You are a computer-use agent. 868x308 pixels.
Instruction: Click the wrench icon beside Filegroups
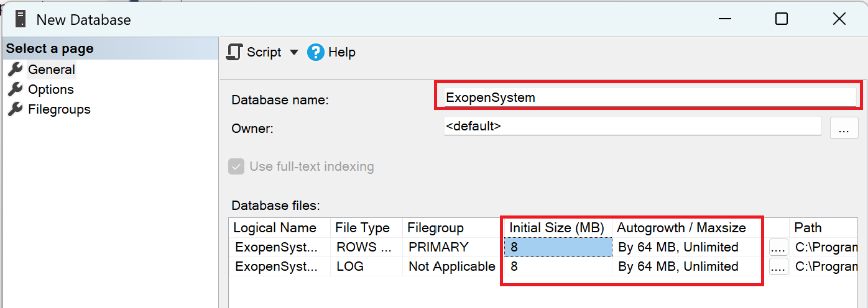(x=16, y=109)
